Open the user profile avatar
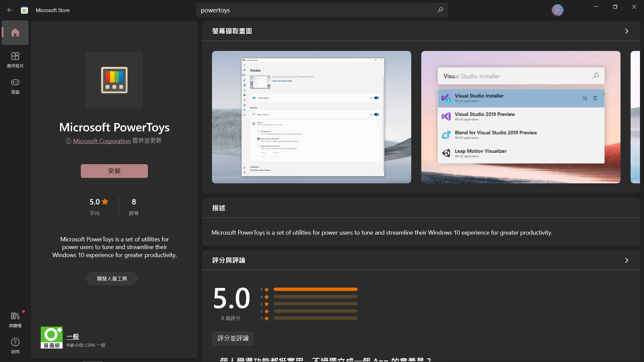 557,10
